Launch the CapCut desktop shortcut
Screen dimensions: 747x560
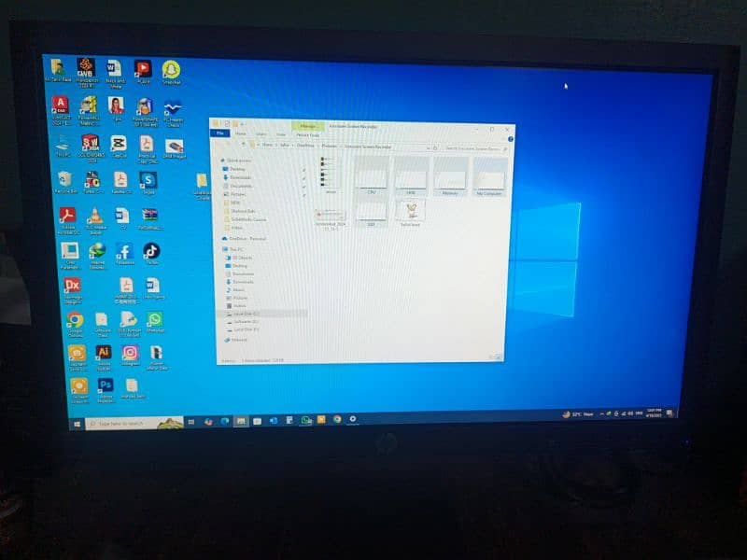click(119, 147)
